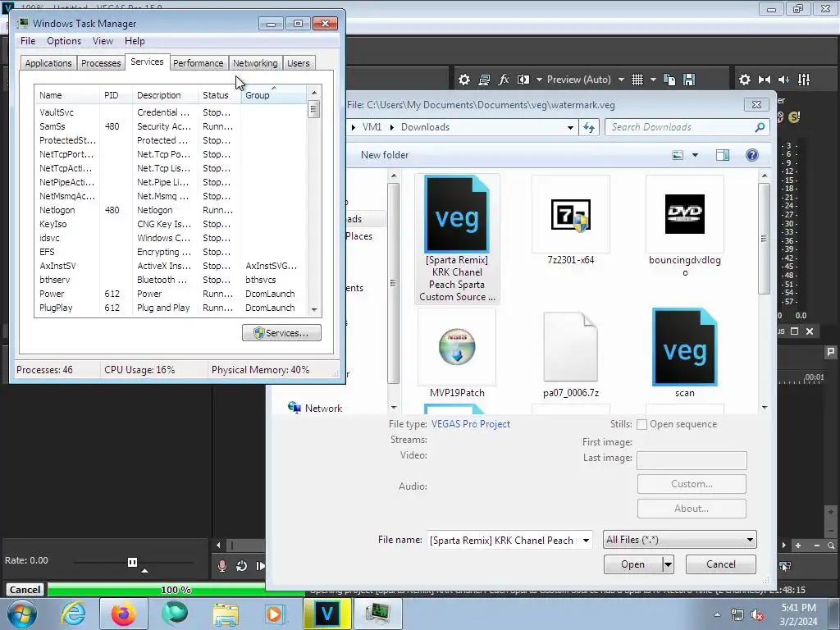This screenshot has width=840, height=630.
Task: Open dropdown arrow next to Split Screen View
Action: click(539, 80)
